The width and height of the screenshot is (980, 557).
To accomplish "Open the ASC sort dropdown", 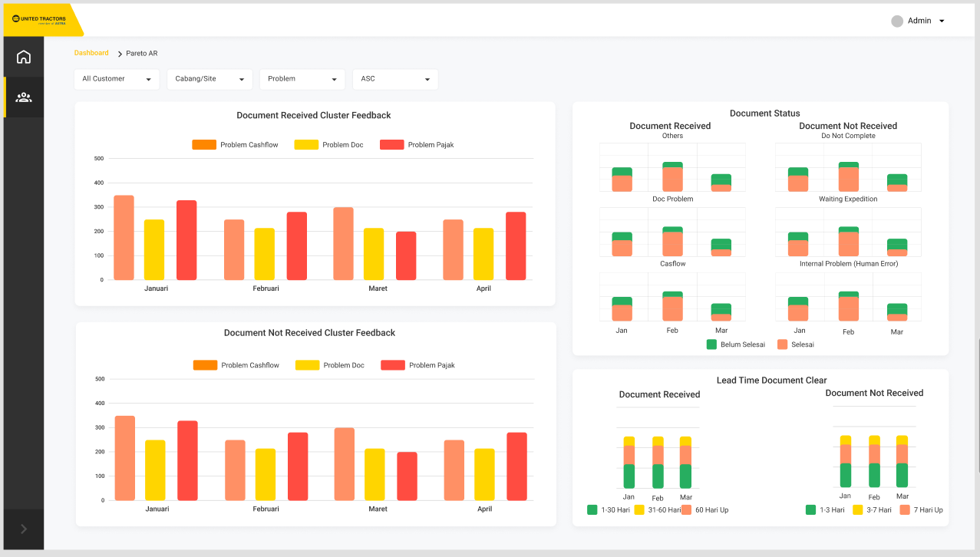I will pyautogui.click(x=395, y=79).
